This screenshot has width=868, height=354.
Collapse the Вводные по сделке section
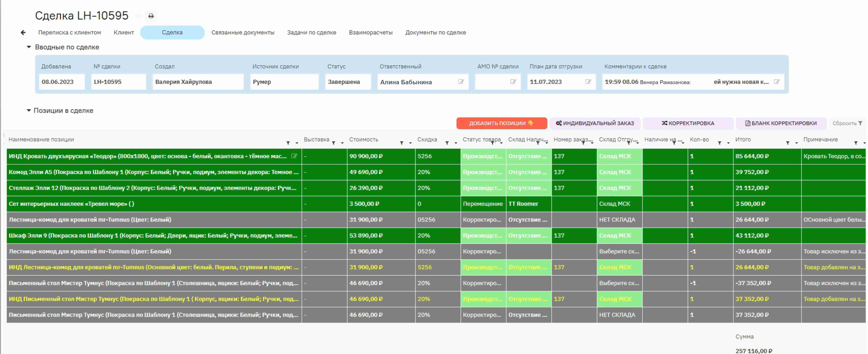coord(29,47)
